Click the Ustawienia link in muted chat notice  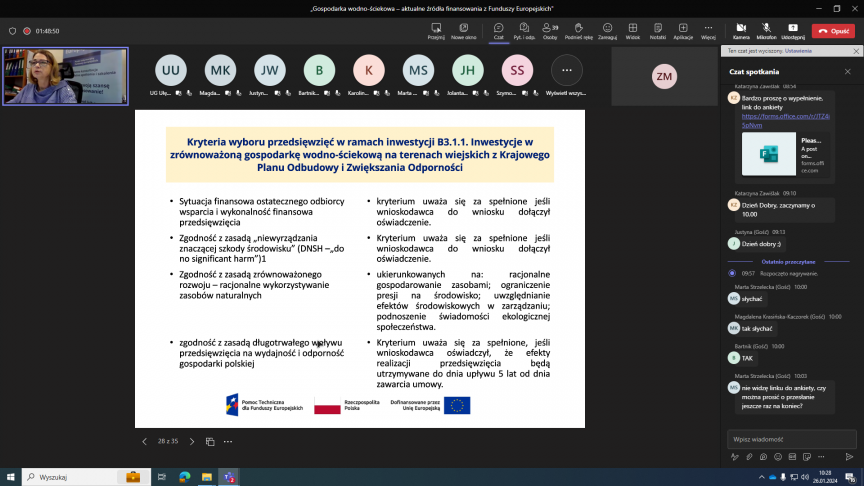(798, 51)
